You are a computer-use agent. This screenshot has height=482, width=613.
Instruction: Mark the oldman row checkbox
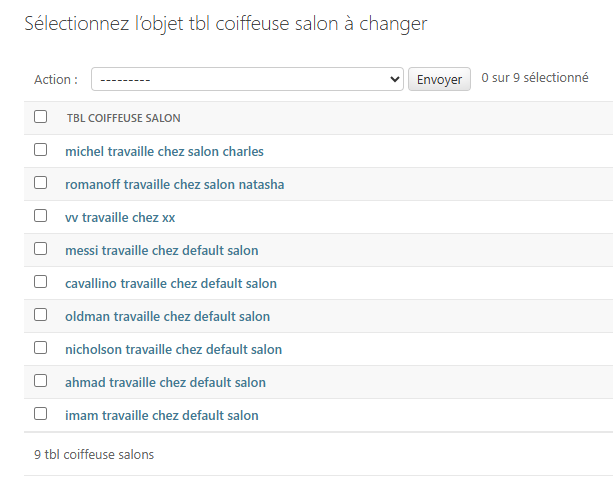(41, 315)
